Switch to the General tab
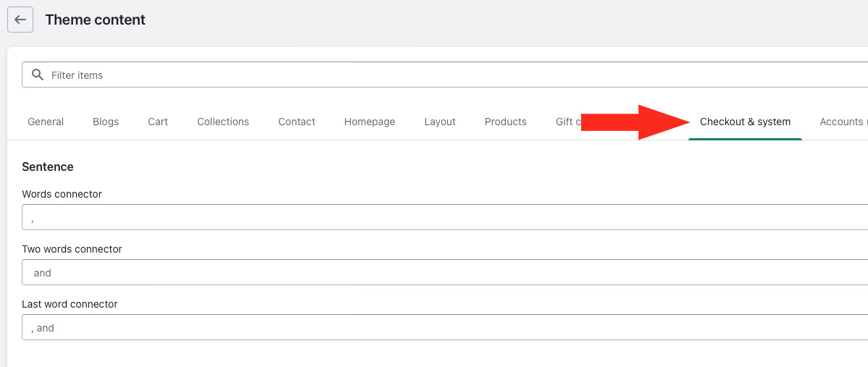868x367 pixels. click(46, 122)
